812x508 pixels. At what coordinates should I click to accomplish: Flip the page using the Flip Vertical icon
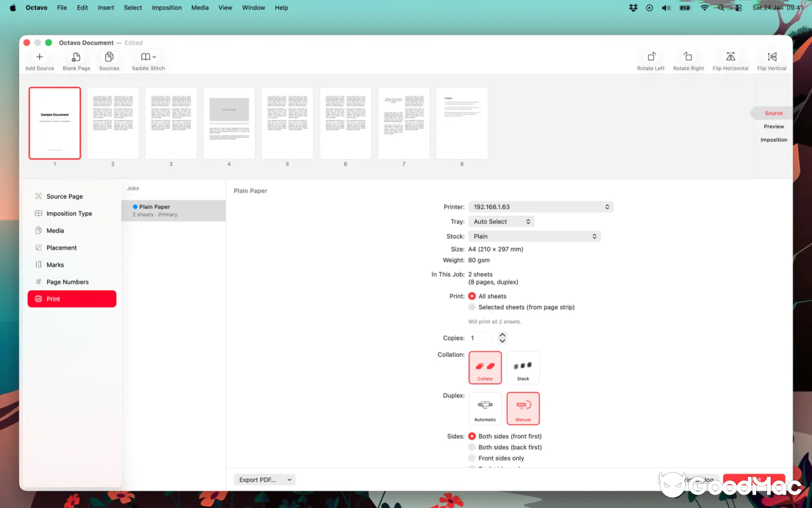771,60
